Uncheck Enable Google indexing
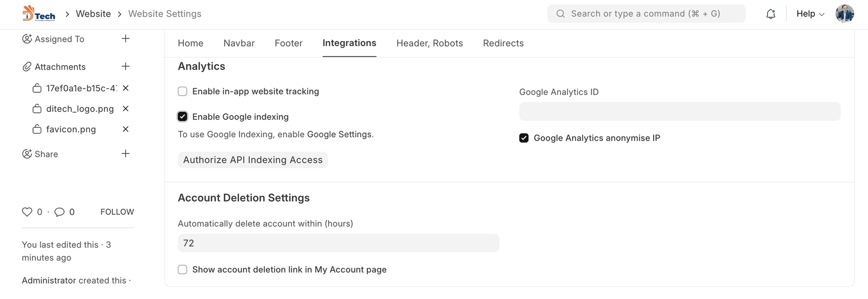Image resolution: width=868 pixels, height=299 pixels. (183, 117)
